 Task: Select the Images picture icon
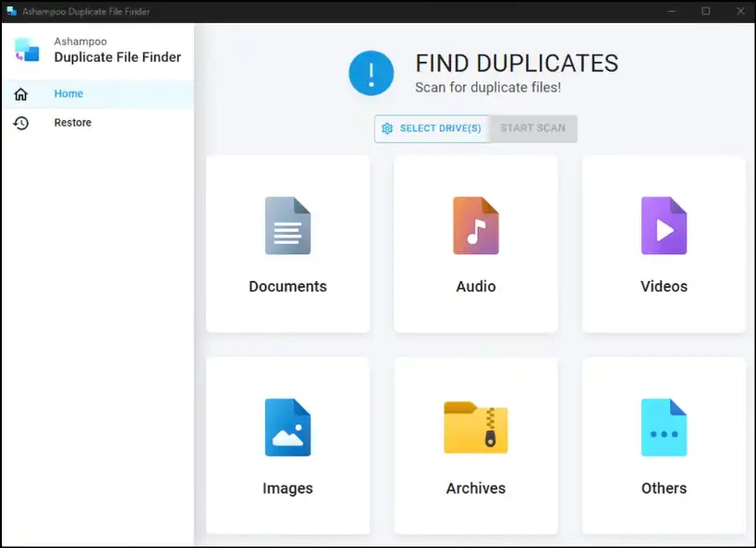(x=287, y=427)
